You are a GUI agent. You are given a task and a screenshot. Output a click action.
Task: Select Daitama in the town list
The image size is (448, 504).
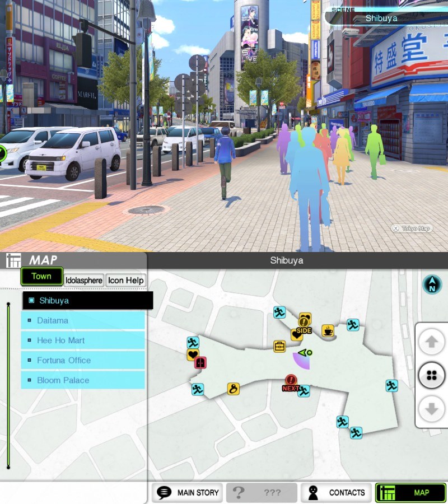83,320
